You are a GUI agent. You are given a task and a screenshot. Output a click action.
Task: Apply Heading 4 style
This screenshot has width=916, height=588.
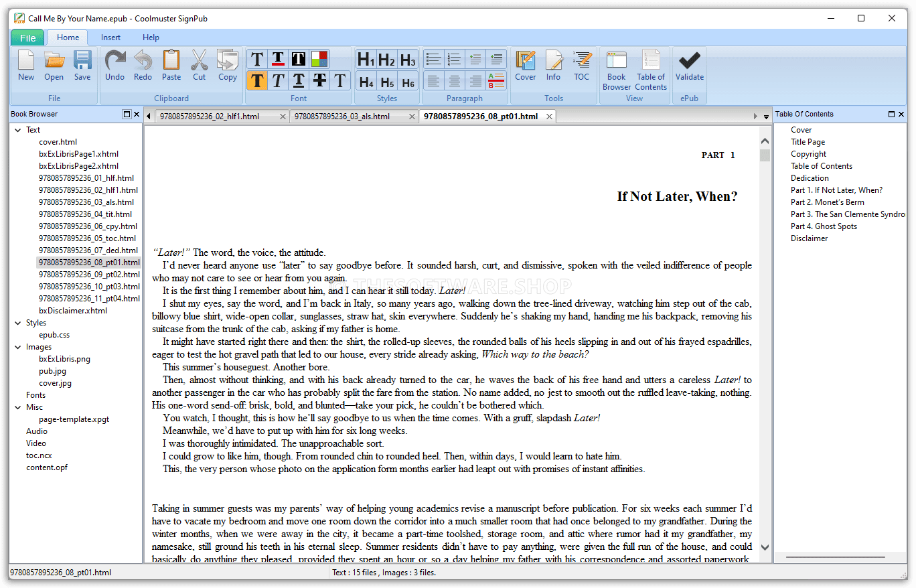tap(366, 81)
